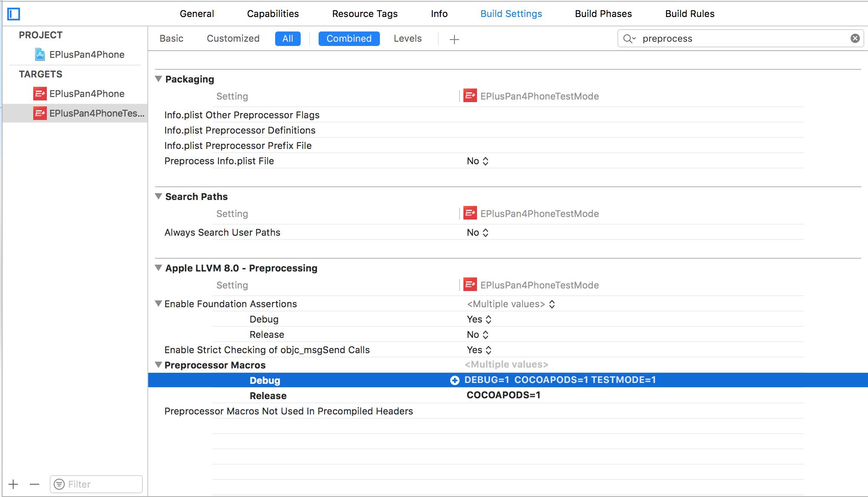Screen dimensions: 868x497
Task: Add a build setting using the toolbar plus
Action: click(454, 40)
